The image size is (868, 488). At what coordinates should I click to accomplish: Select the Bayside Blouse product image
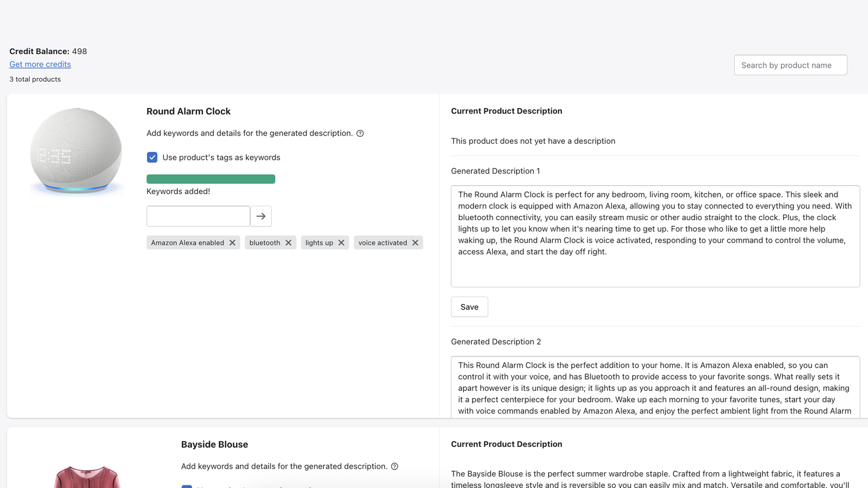[x=87, y=477]
